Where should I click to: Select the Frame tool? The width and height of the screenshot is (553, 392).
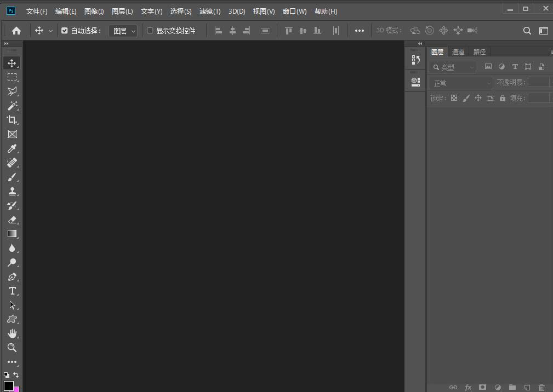pos(12,134)
